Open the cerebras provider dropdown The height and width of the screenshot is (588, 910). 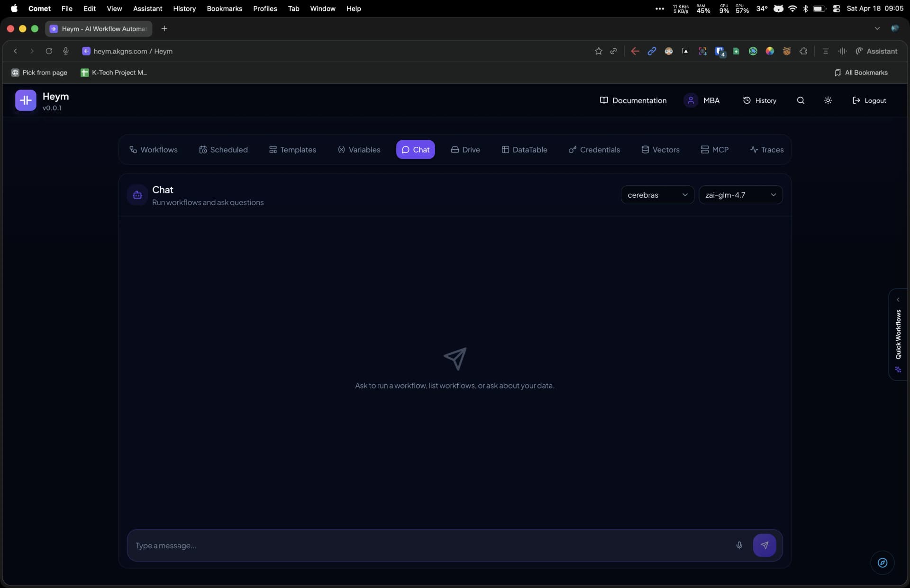coord(657,194)
